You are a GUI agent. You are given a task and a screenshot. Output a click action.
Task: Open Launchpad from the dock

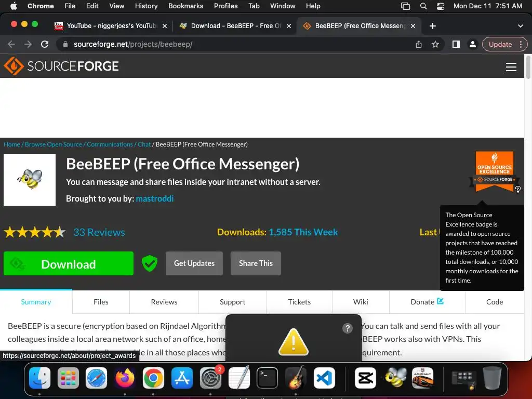68,378
